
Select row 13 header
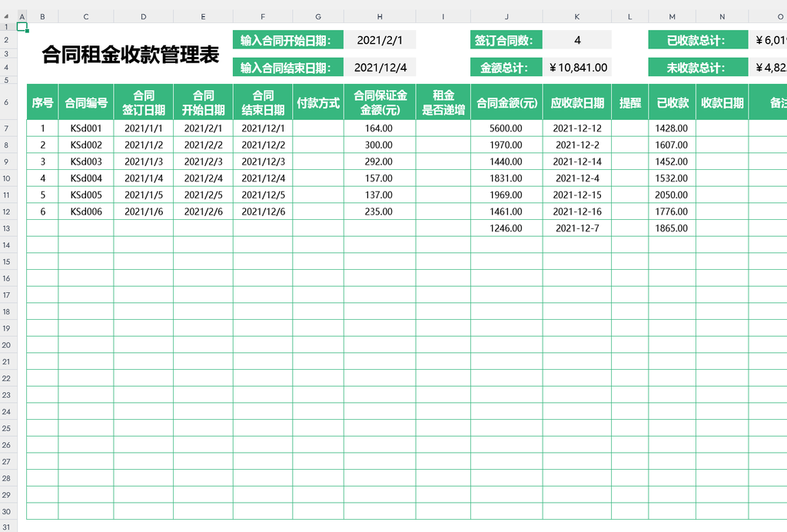pos(6,228)
